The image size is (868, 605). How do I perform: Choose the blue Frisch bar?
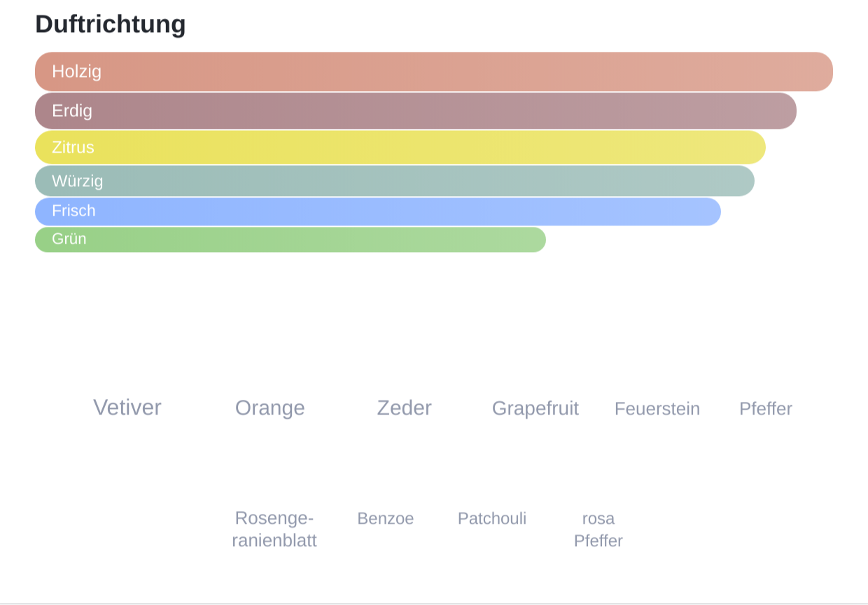pos(378,211)
